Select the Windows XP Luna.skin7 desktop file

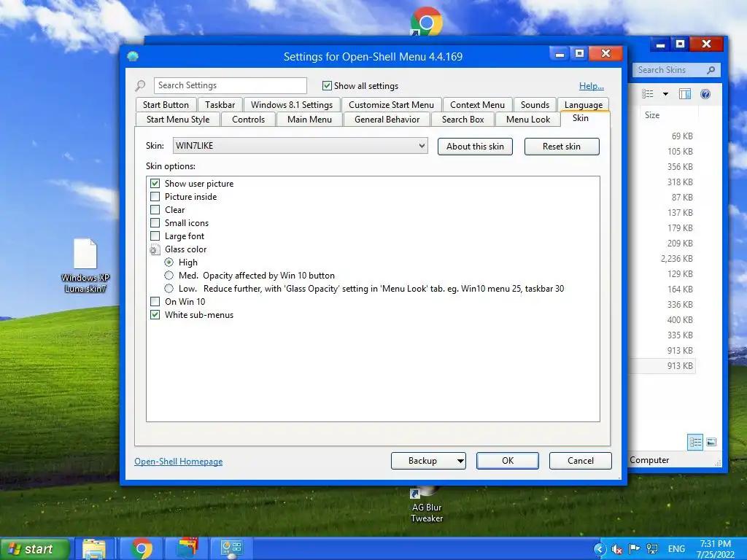(85, 265)
